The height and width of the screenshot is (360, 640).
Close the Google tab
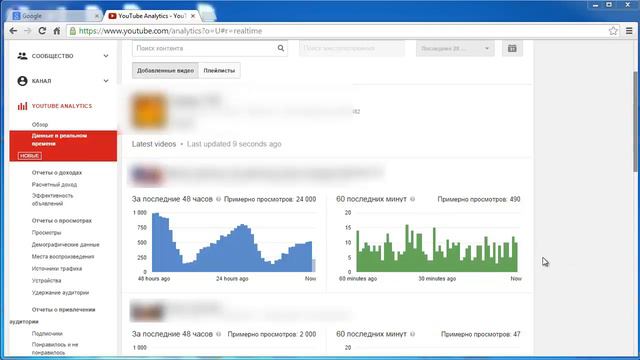pyautogui.click(x=97, y=16)
